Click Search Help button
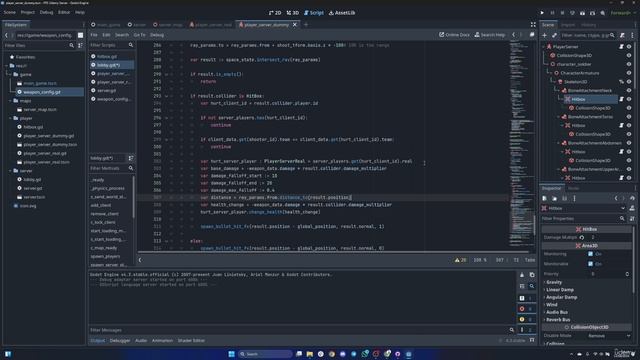 (x=489, y=35)
